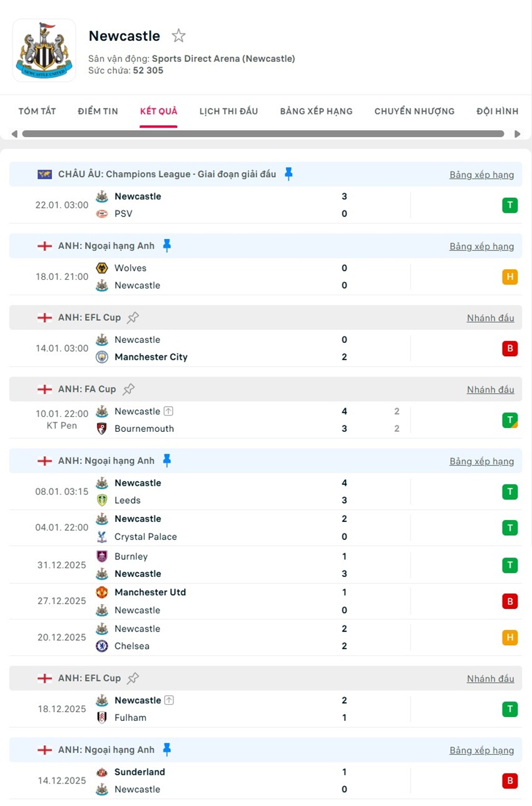The height and width of the screenshot is (806, 532).
Task: Click the promotion arrow beside Newcastle in FA Cup
Action: (168, 411)
